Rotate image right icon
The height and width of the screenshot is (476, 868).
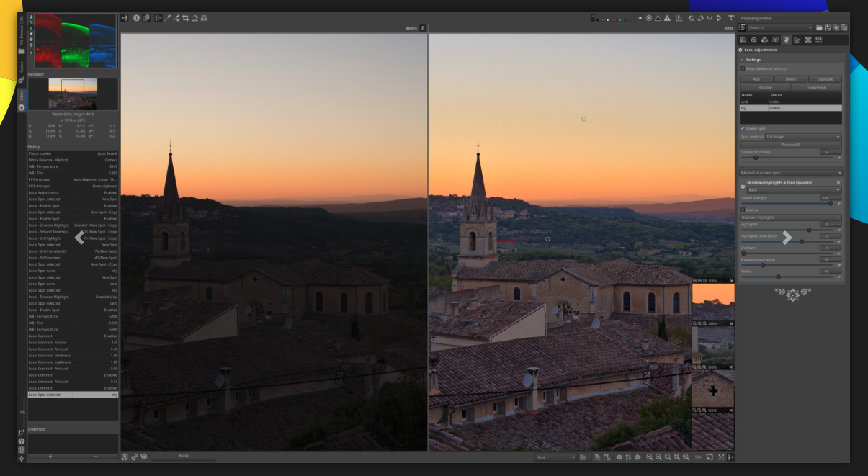click(x=700, y=18)
